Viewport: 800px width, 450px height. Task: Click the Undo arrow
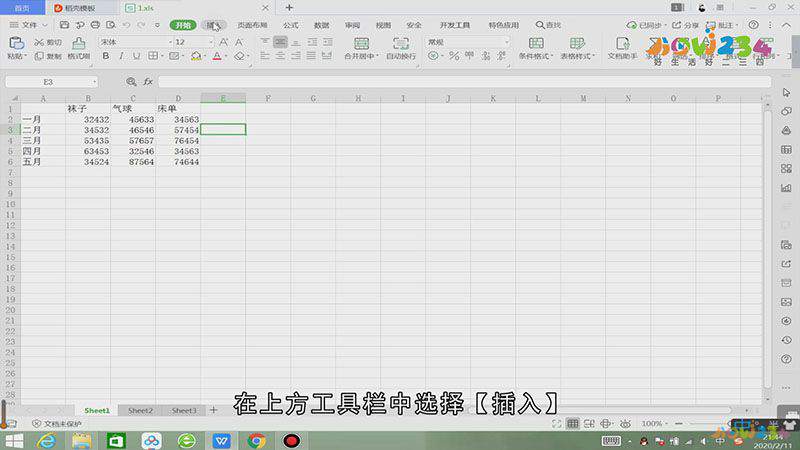[x=126, y=24]
